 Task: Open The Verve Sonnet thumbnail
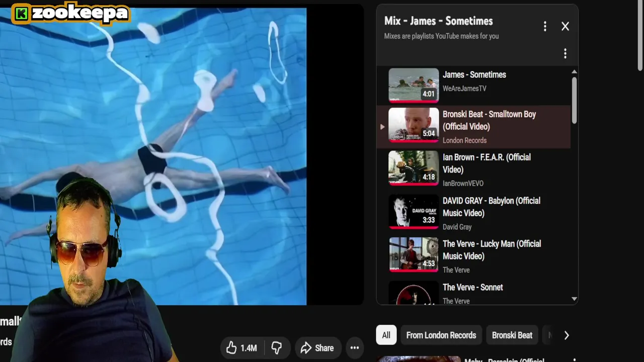click(414, 293)
